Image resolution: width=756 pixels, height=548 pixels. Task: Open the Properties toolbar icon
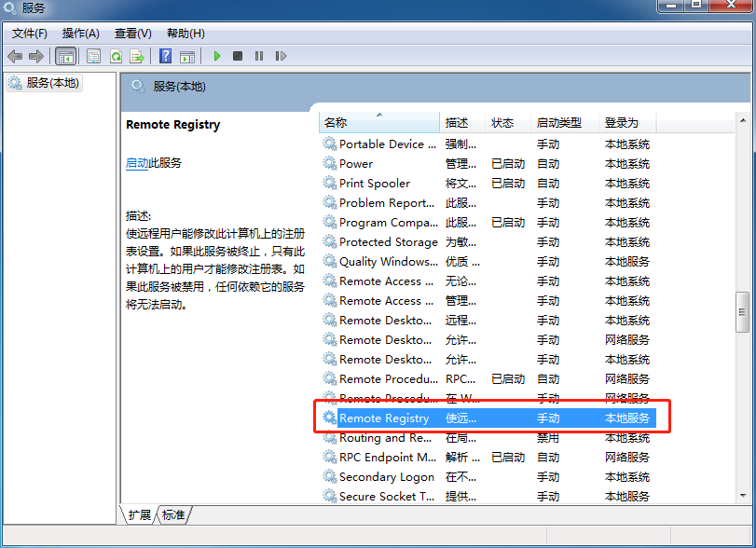point(93,57)
